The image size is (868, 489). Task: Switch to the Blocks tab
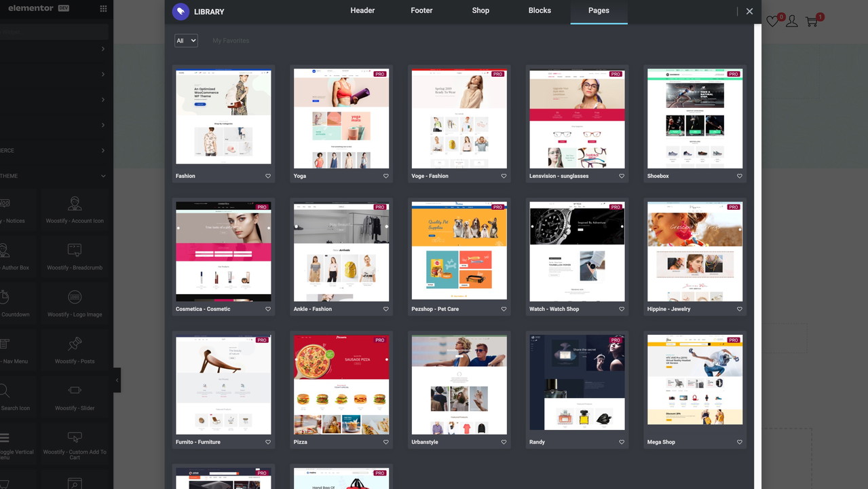pyautogui.click(x=540, y=11)
